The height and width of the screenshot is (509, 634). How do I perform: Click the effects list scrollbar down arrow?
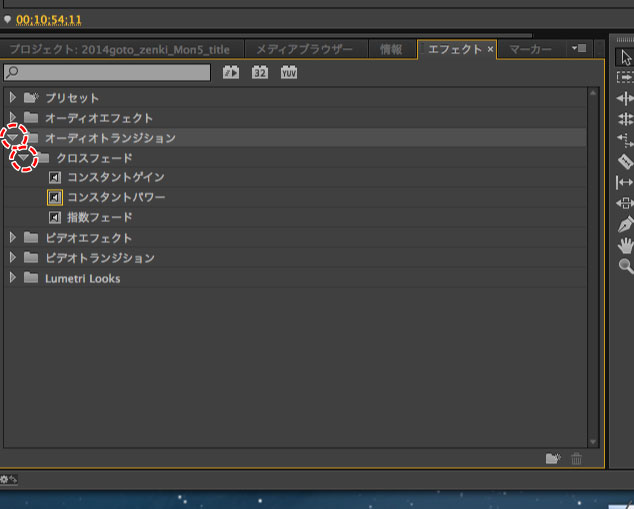[x=593, y=442]
